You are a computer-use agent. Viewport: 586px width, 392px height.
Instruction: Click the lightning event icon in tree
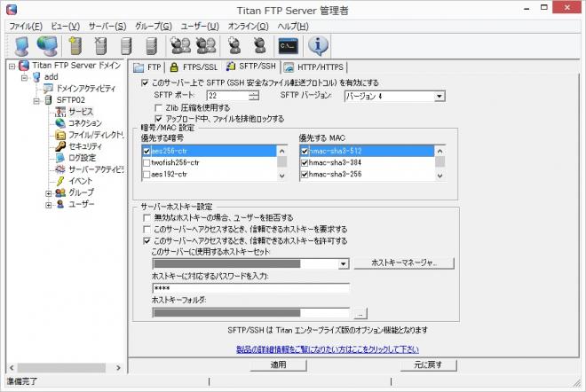tap(59, 181)
